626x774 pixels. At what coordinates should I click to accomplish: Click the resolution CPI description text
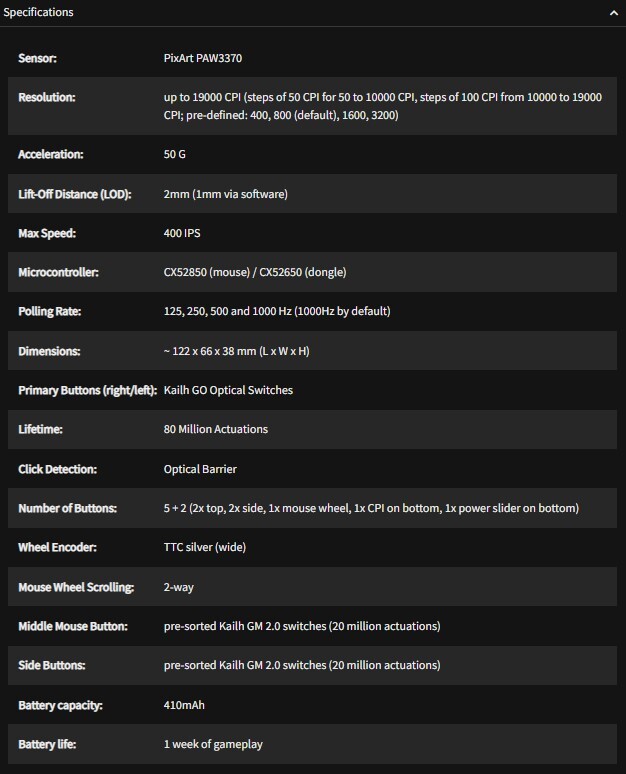382,106
